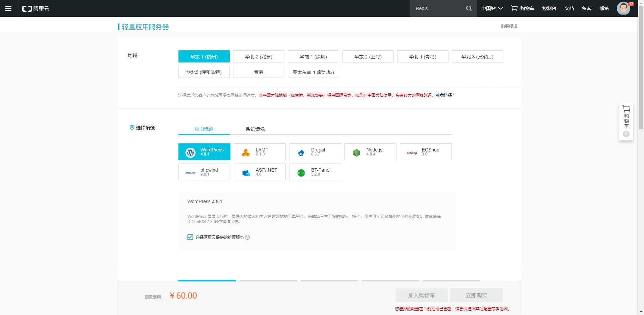
Task: Select WordPress 4.8.1 image card label
Action: (x=212, y=152)
